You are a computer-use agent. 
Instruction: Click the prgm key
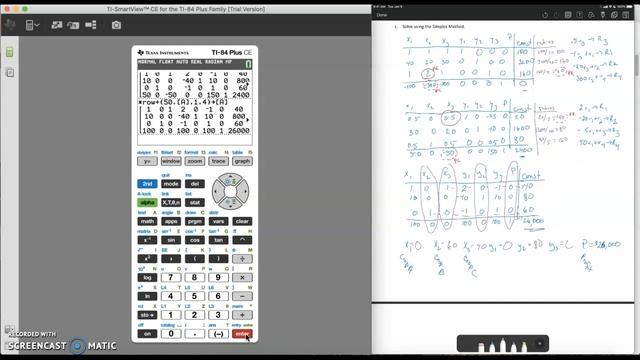point(195,221)
